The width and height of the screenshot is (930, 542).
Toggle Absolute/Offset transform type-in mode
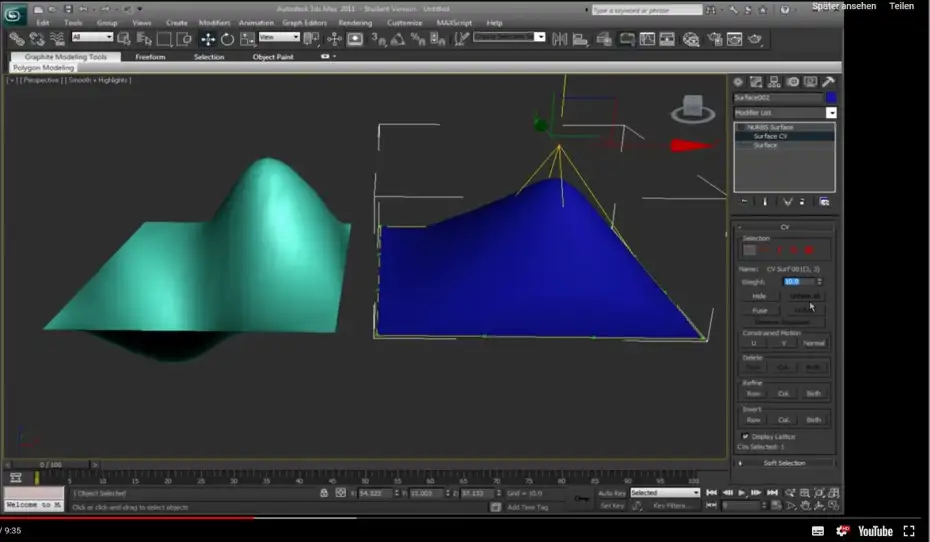coord(340,493)
